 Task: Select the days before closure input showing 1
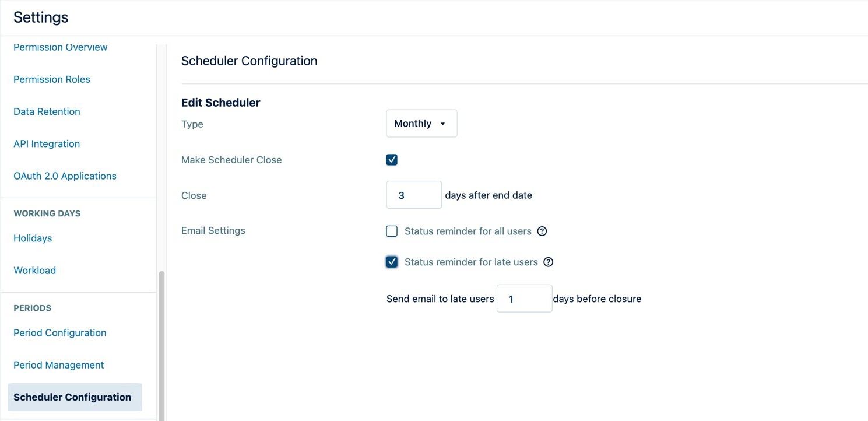click(x=523, y=298)
